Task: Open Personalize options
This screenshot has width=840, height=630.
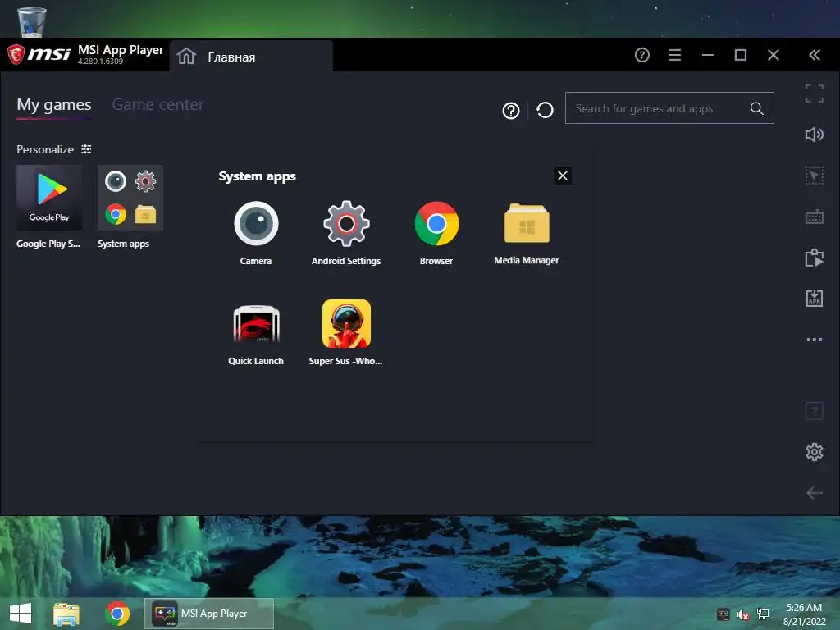Action: click(x=53, y=149)
